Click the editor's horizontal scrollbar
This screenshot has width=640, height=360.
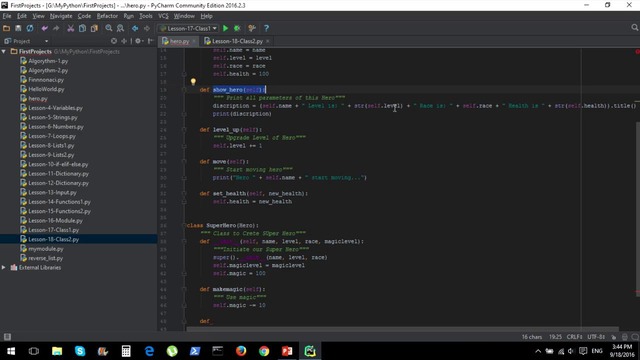402,329
